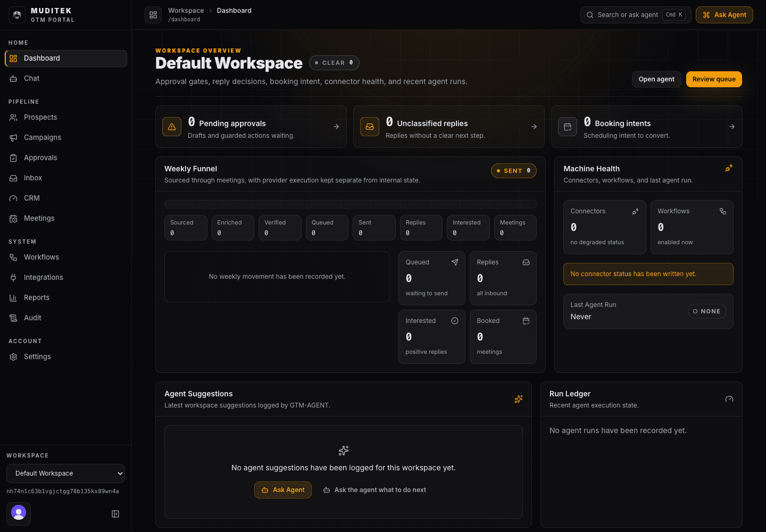The image size is (766, 532).
Task: Click the Machine Health plug icon
Action: coord(729,168)
